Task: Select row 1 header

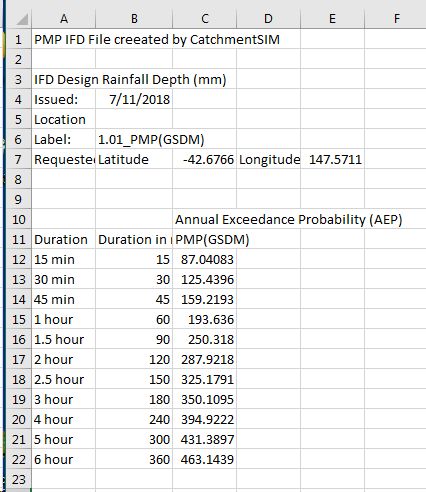Action: click(x=19, y=39)
